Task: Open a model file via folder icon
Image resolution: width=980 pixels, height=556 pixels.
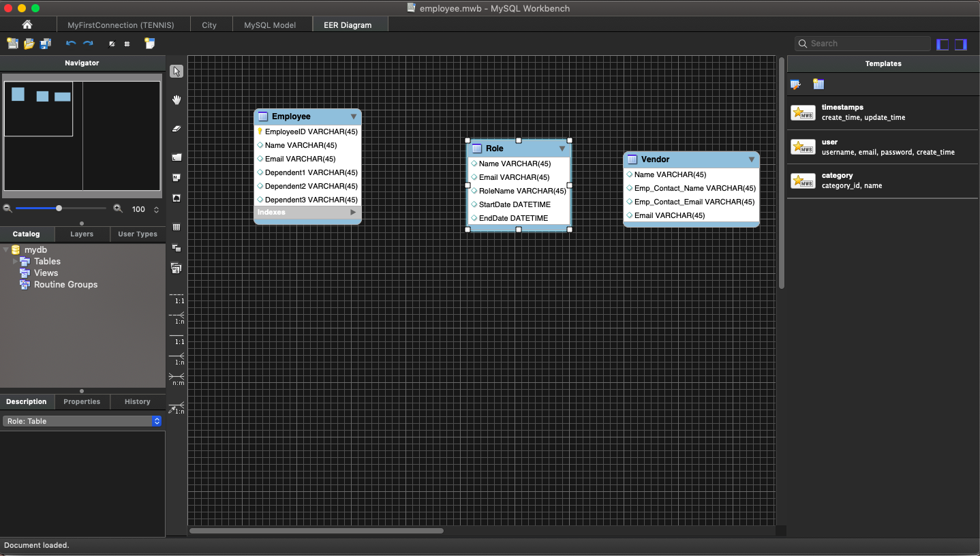Action: 29,44
